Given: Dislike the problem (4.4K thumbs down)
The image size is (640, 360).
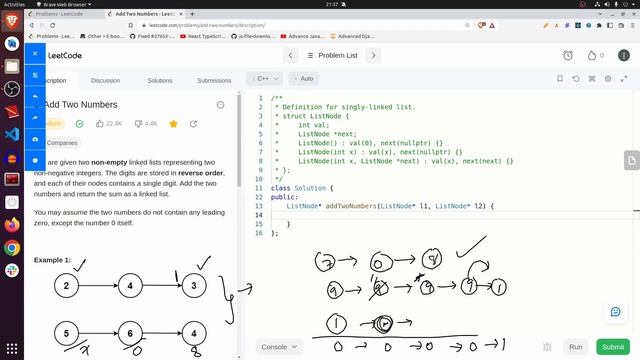Looking at the screenshot, I should (146, 123).
